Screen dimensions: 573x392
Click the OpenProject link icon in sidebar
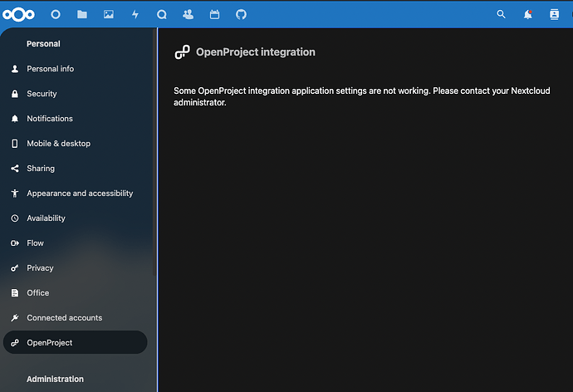15,343
